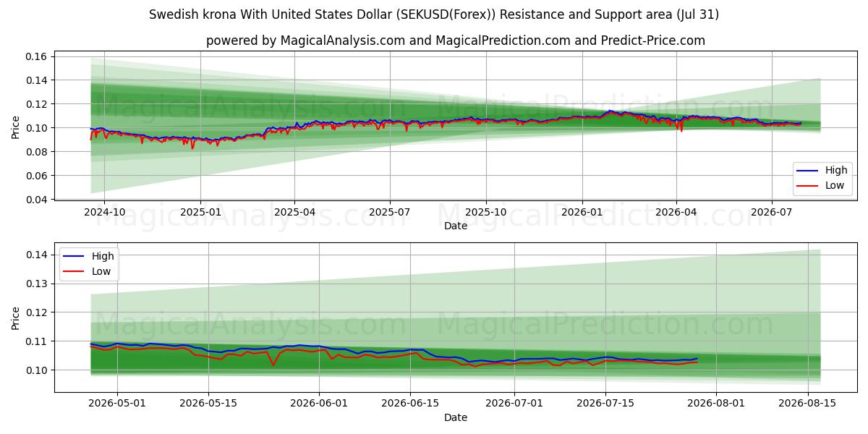Click the '0.14' price tick on the bottom chart
Image resolution: width=868 pixels, height=434 pixels.
coord(37,255)
